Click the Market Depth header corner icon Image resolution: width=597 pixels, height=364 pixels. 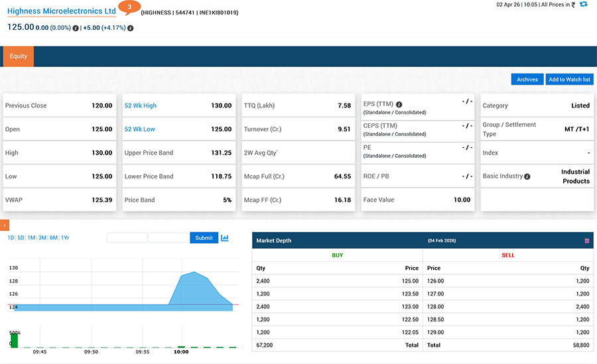[x=587, y=241]
